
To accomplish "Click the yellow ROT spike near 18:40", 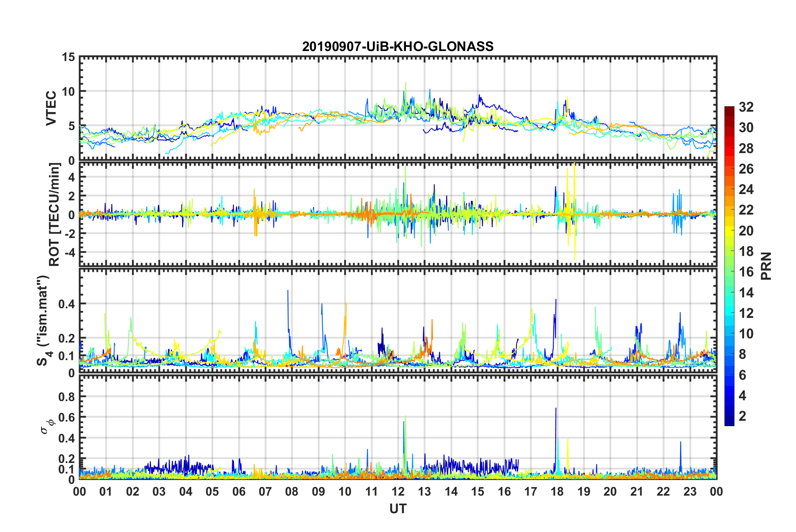I will [x=575, y=211].
